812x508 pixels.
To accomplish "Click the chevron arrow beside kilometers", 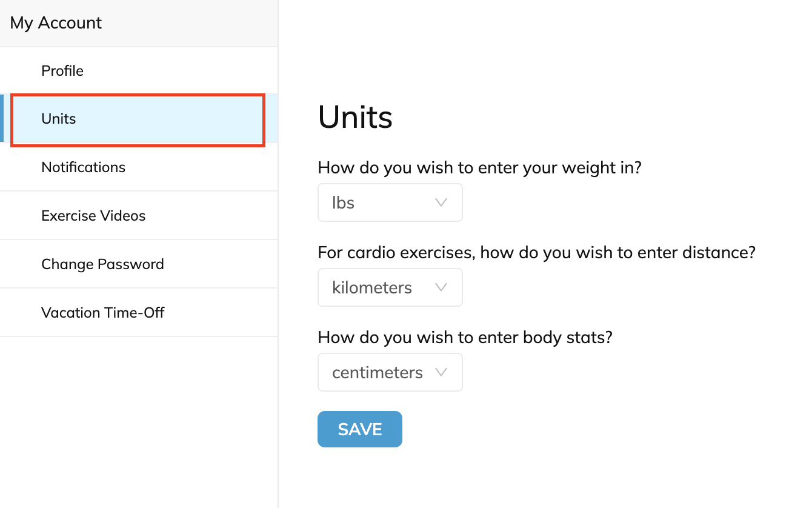I will click(x=441, y=287).
